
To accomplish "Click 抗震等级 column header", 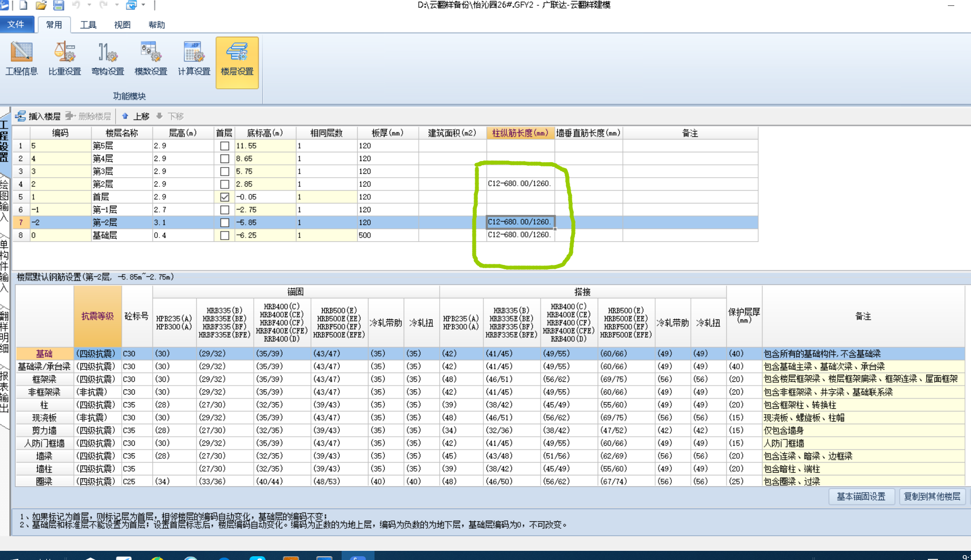I will tap(98, 316).
